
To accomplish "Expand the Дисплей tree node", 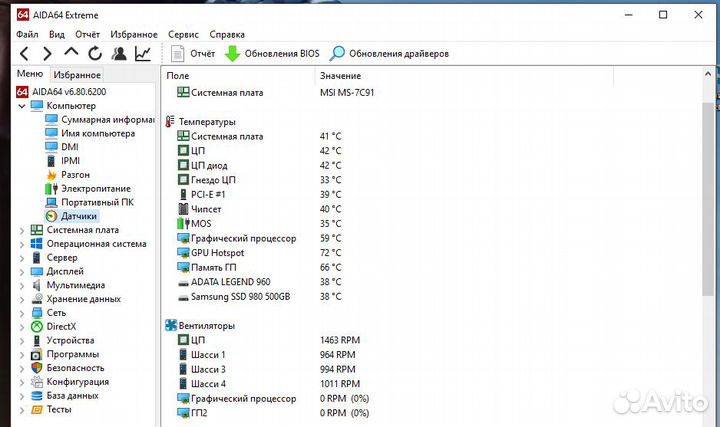I will pos(22,272).
